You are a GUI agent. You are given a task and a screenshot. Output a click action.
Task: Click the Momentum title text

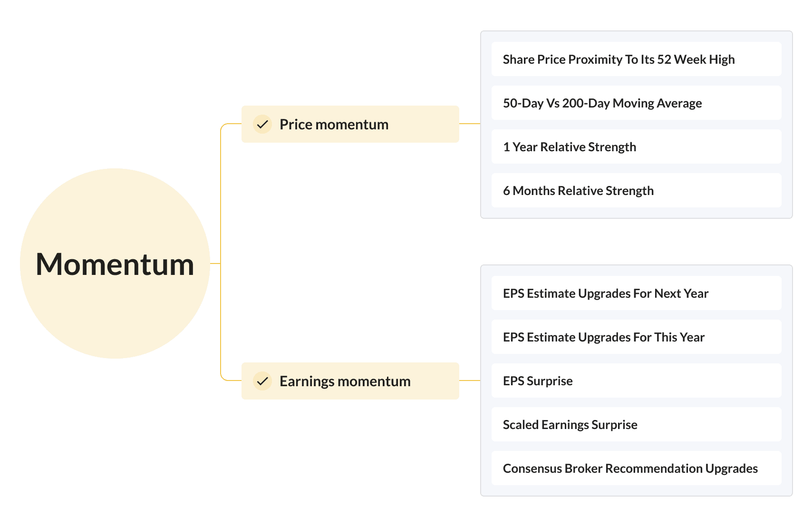click(115, 264)
